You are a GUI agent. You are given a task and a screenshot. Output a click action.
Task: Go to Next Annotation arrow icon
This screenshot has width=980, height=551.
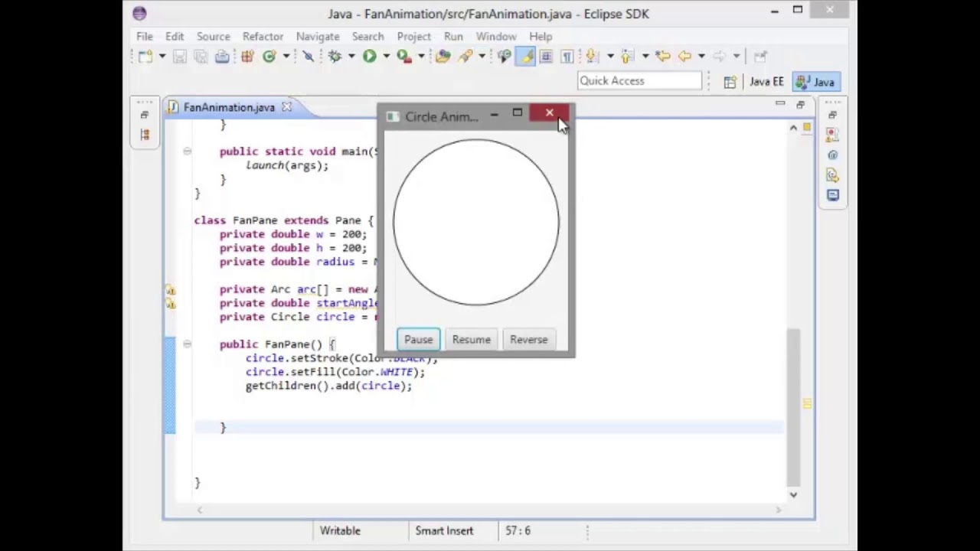[x=592, y=56]
